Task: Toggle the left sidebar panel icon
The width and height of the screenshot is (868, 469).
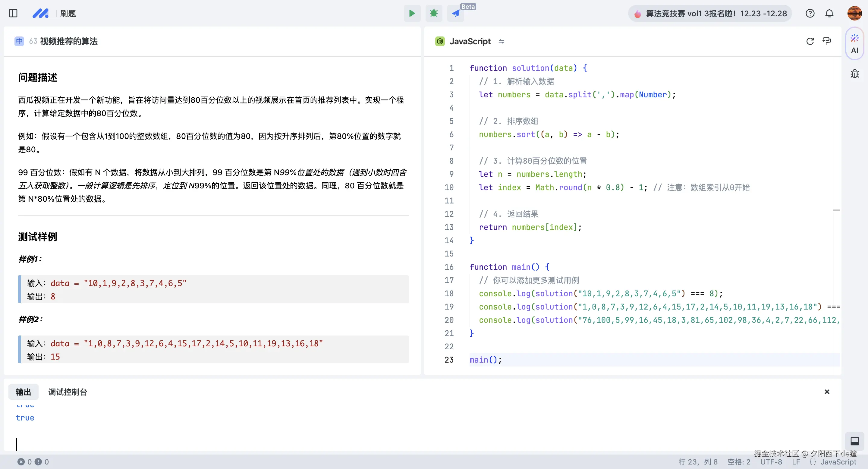Action: 13,14
